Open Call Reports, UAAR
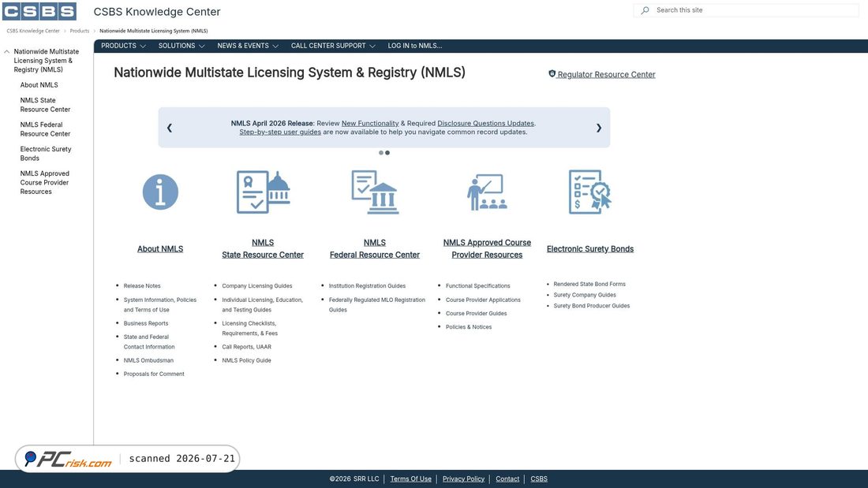The height and width of the screenshot is (488, 868). pos(246,347)
